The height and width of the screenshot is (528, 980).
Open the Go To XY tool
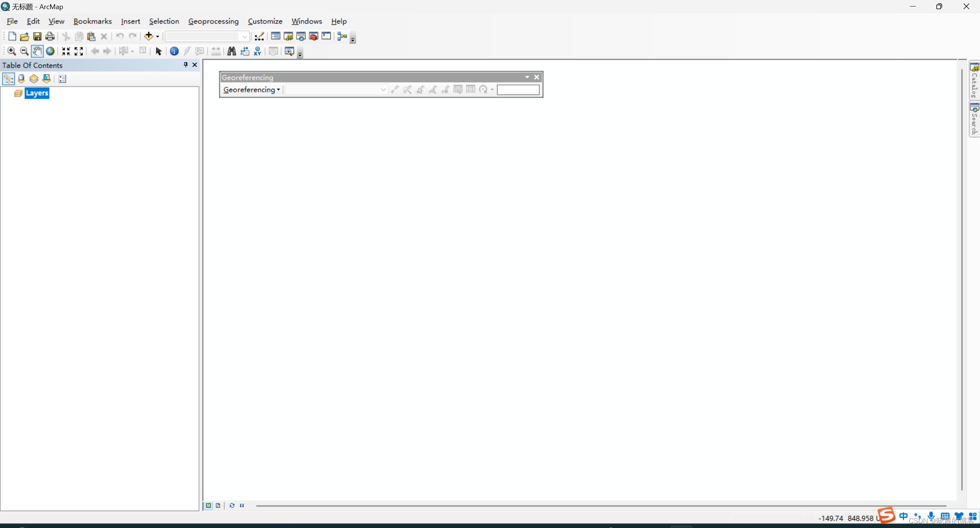pyautogui.click(x=257, y=51)
